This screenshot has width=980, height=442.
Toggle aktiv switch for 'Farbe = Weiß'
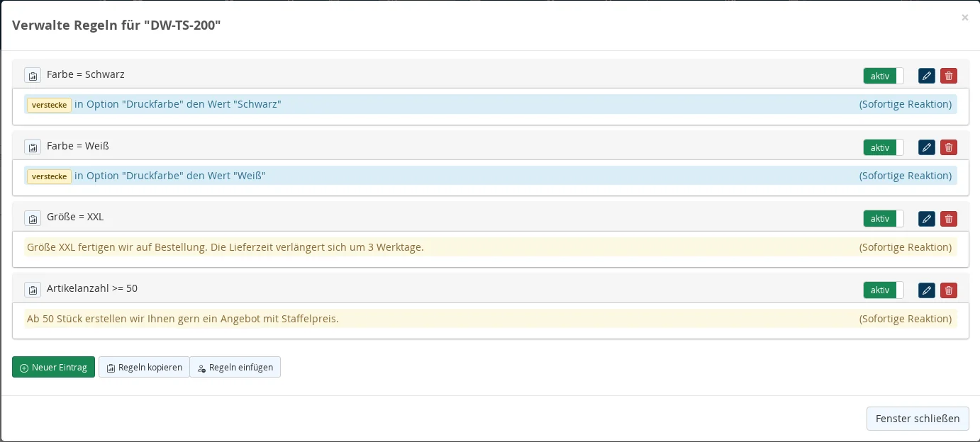coord(884,147)
